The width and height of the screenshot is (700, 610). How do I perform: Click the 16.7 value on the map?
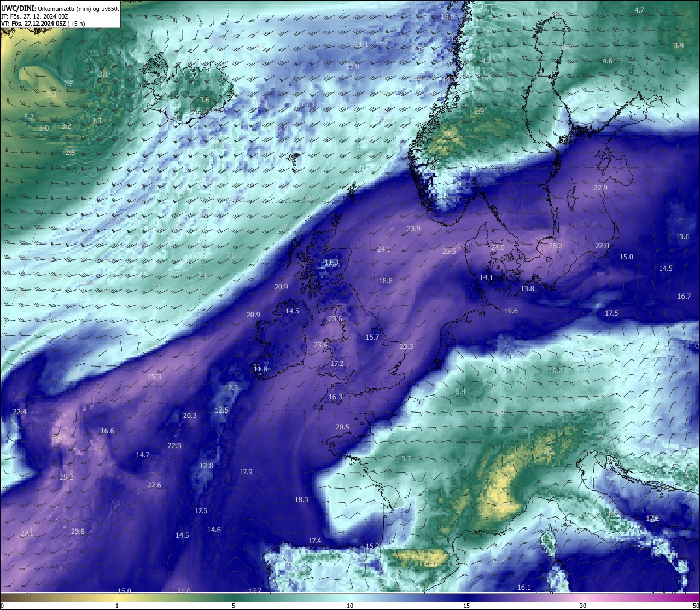coord(684,297)
